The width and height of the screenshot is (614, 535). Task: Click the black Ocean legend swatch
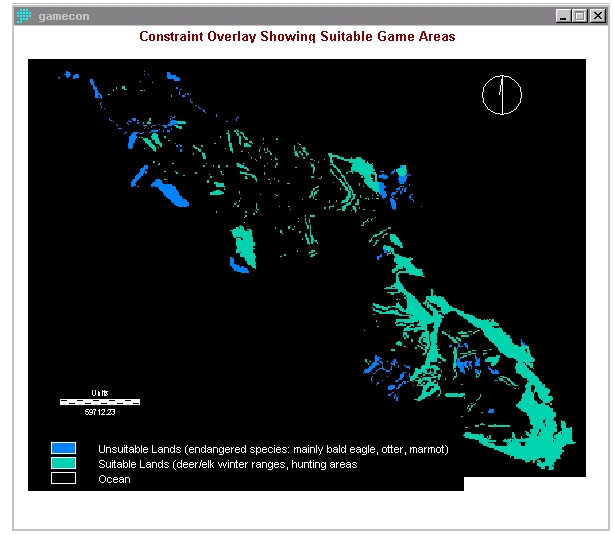[64, 478]
